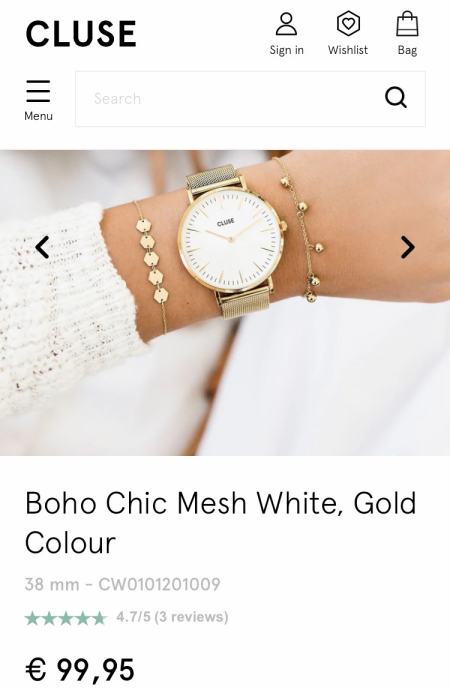This screenshot has width=450, height=690.
Task: Click the gold watch product photo
Action: point(225,303)
